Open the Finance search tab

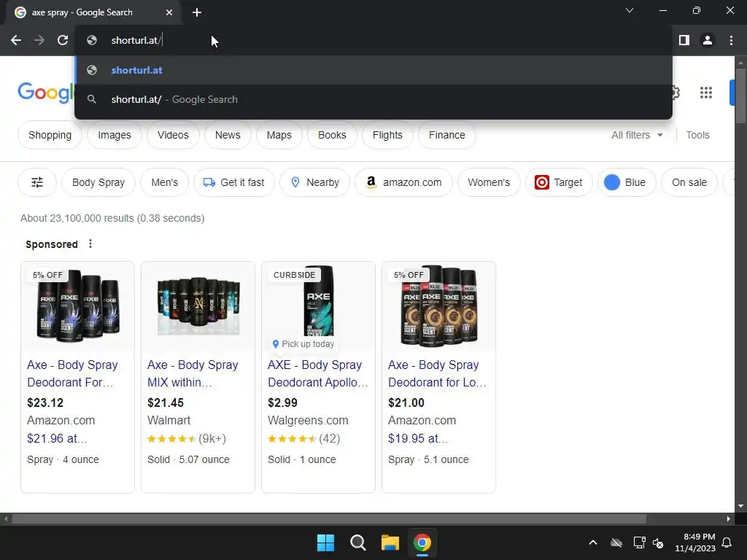(x=447, y=135)
